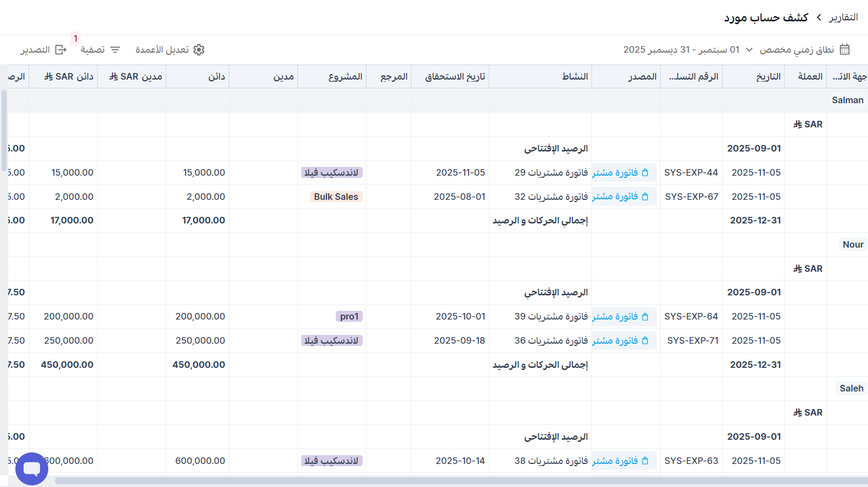
Task: Click the مدين SAR column header
Action: pos(132,77)
